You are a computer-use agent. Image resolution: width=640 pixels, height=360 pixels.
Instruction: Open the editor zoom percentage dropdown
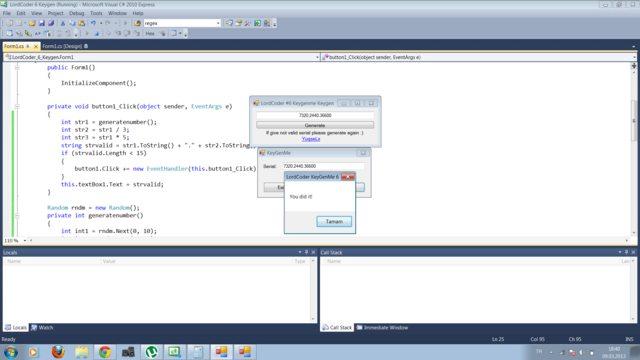[24, 240]
